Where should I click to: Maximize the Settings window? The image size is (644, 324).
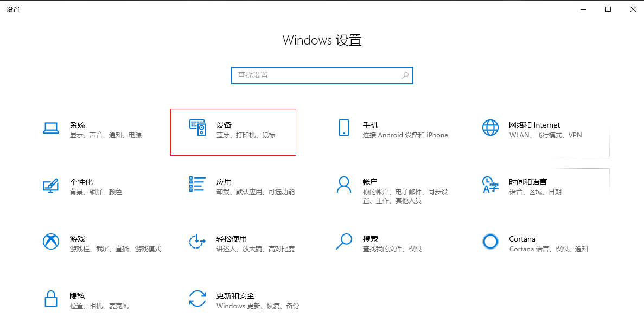[608, 9]
